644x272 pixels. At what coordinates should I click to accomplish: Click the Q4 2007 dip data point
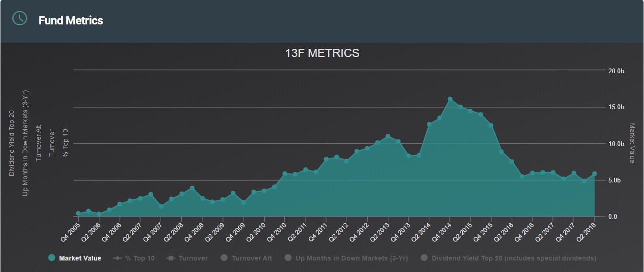(161, 206)
